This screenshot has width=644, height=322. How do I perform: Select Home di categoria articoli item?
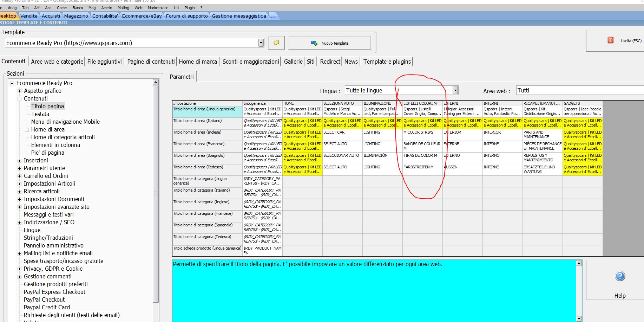click(x=63, y=137)
